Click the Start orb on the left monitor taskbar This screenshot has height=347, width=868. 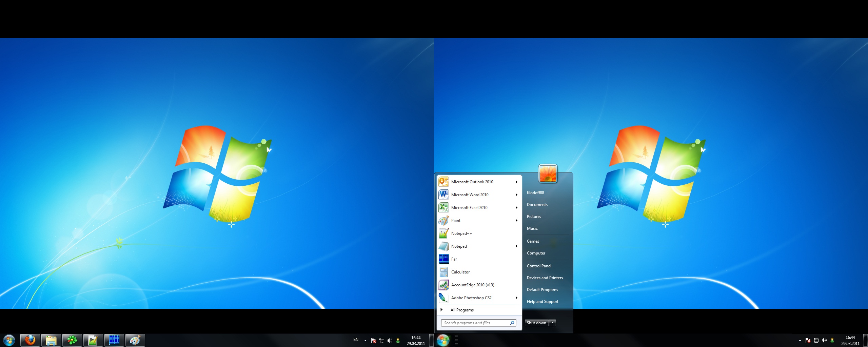tap(9, 340)
